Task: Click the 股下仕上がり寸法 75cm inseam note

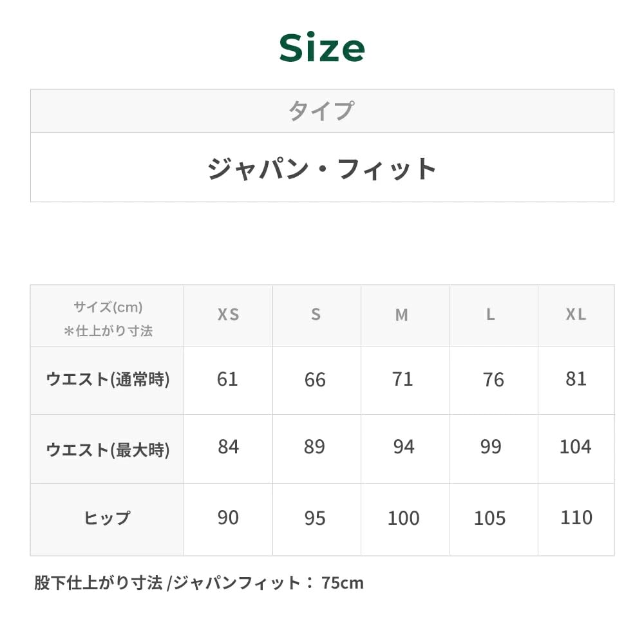Action: click(x=199, y=583)
